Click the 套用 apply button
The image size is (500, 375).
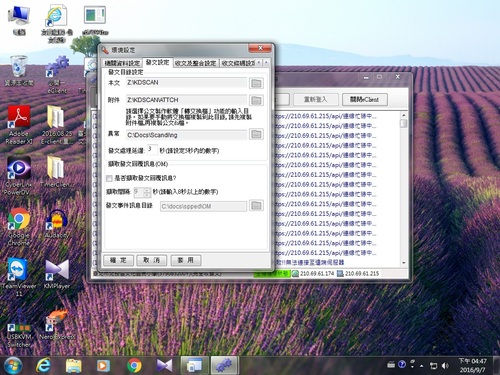tap(186, 260)
